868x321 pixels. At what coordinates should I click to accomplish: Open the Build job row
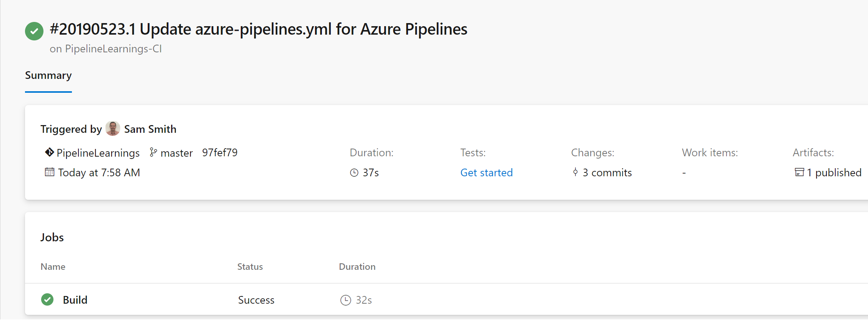pos(75,300)
